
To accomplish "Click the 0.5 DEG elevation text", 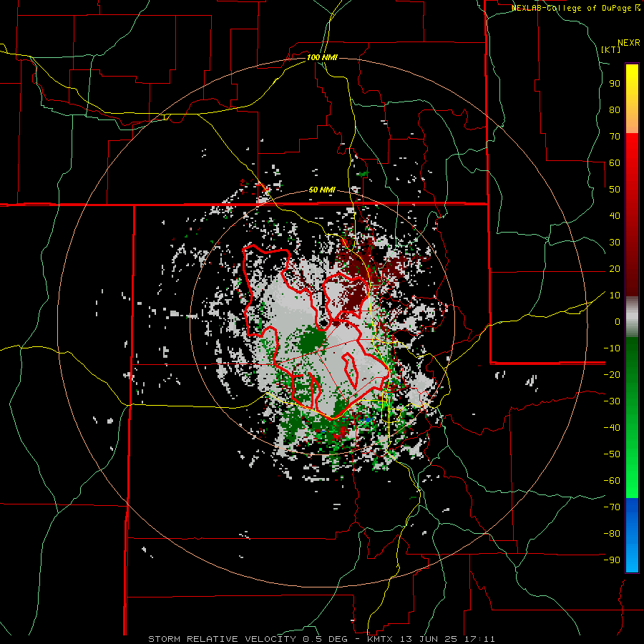I will pos(325,639).
